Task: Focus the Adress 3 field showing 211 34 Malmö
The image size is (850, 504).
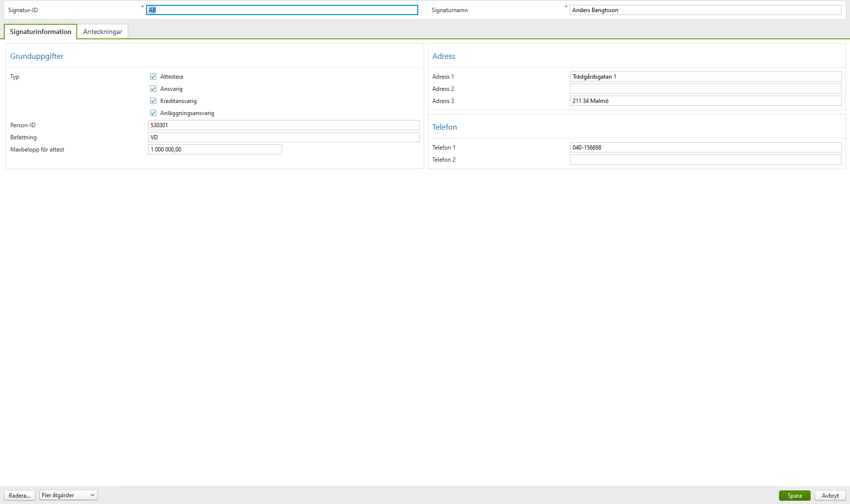Action: [705, 101]
